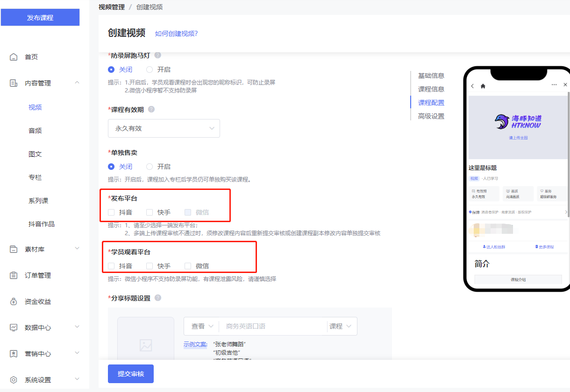Image resolution: width=570 pixels, height=392 pixels.
Task: Click the 首页 sidebar label
Action: (31, 57)
